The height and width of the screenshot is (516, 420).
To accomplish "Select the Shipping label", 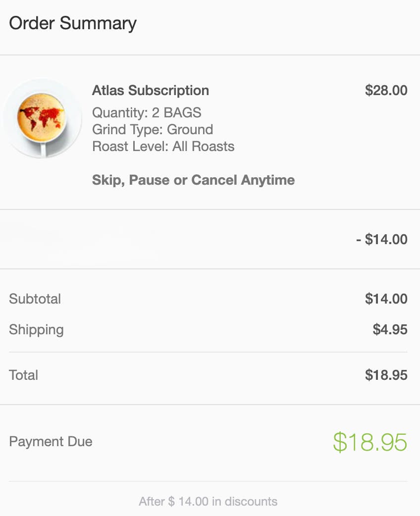I will tap(36, 330).
